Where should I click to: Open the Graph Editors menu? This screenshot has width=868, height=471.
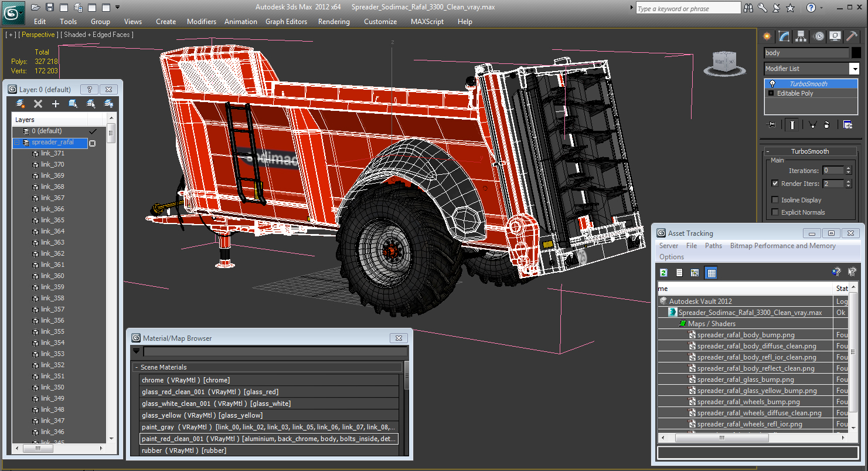[x=286, y=22]
